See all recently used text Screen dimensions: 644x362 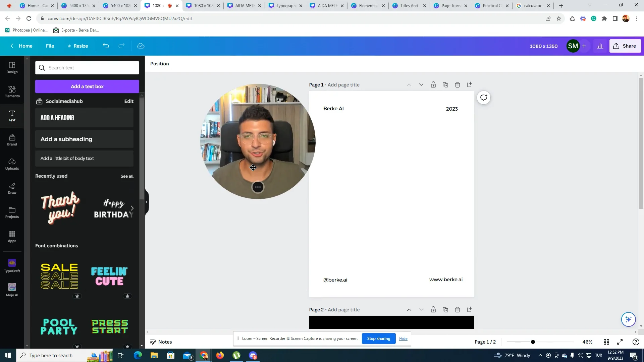pyautogui.click(x=127, y=176)
